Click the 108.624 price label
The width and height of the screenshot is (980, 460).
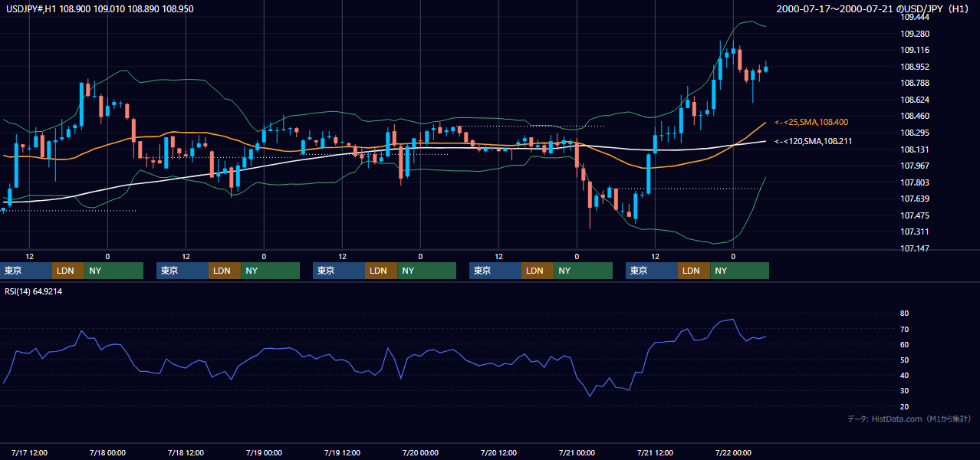915,100
